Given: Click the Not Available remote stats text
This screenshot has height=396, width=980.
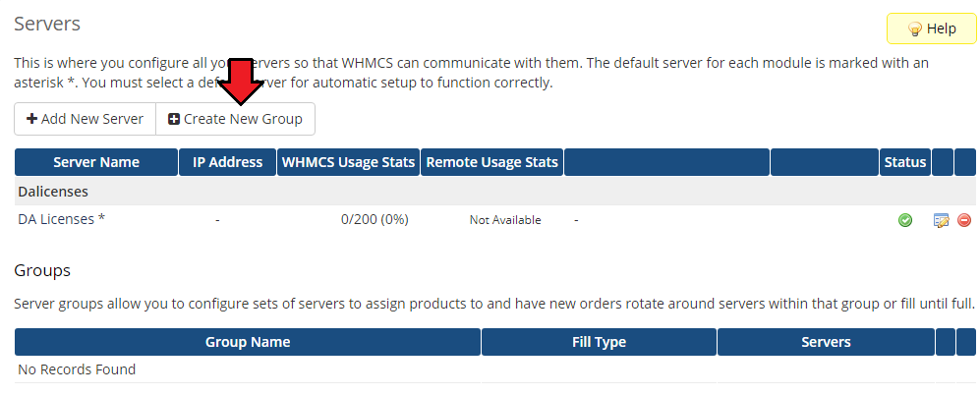Looking at the screenshot, I should 505,220.
